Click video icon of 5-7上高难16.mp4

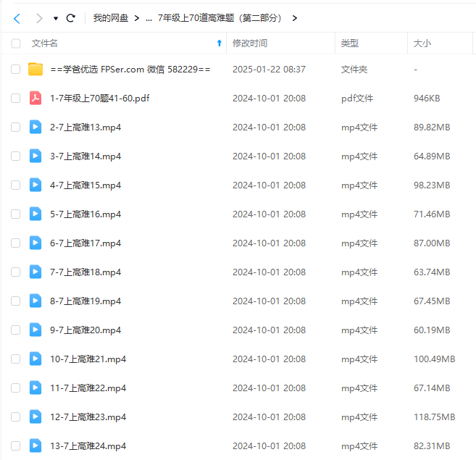(x=36, y=214)
